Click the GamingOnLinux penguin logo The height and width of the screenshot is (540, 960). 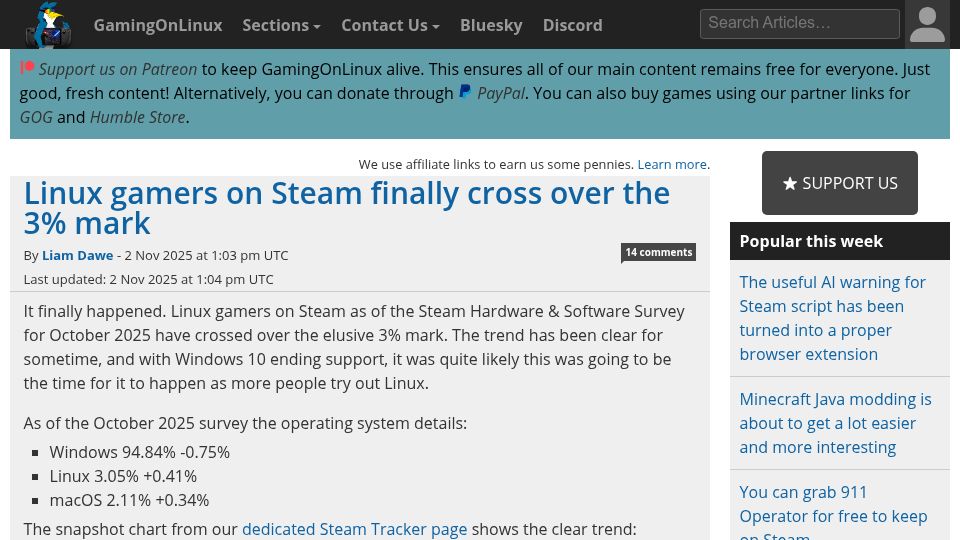coord(48,24)
